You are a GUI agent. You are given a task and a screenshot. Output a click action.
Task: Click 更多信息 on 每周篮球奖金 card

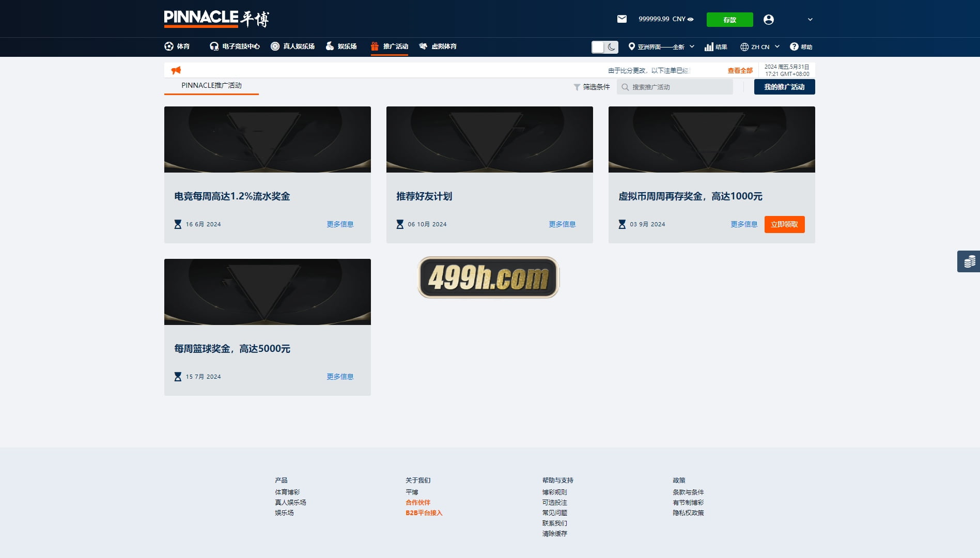point(340,377)
